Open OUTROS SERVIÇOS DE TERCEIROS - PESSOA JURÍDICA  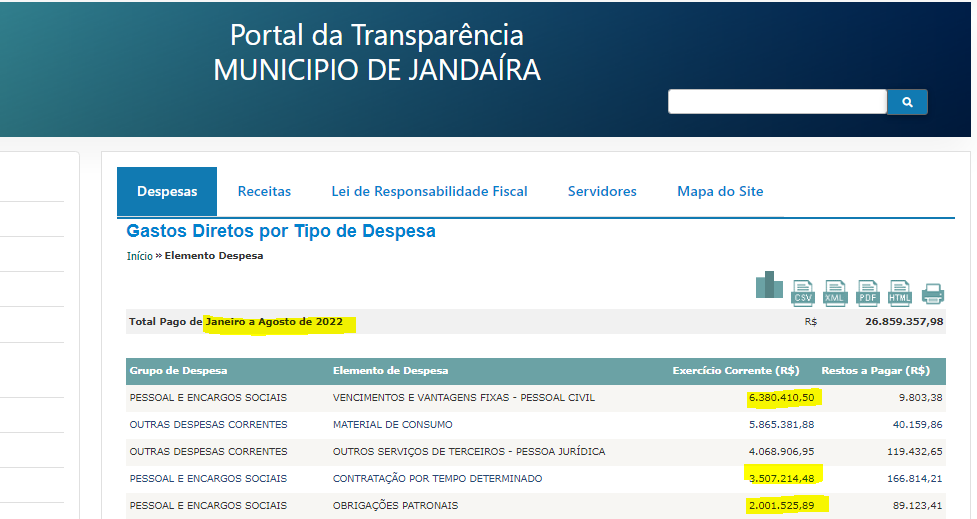pyautogui.click(x=469, y=451)
